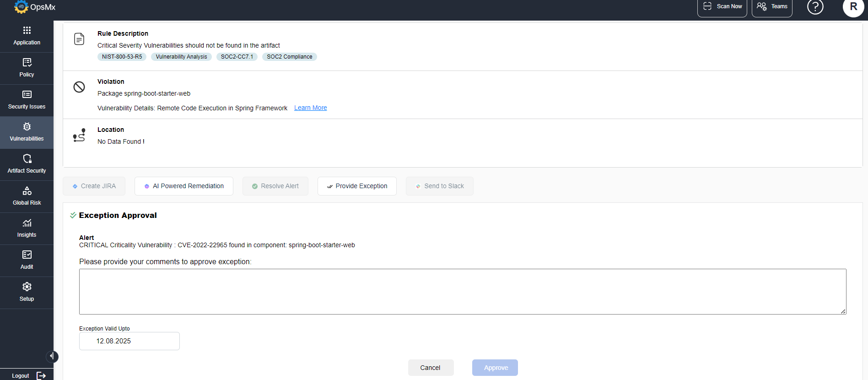This screenshot has width=868, height=380.
Task: Open the Teams menu
Action: pos(772,7)
